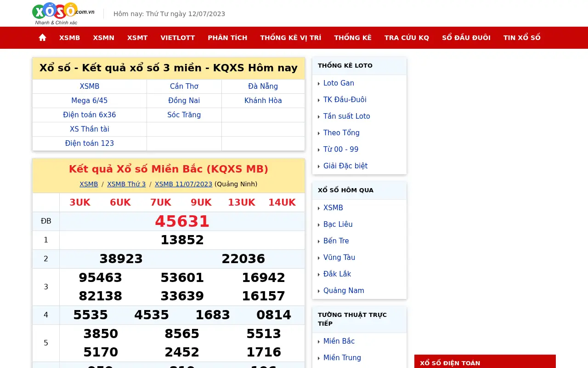Open Đồng Nai lottery link
588x368 pixels.
pyautogui.click(x=184, y=101)
